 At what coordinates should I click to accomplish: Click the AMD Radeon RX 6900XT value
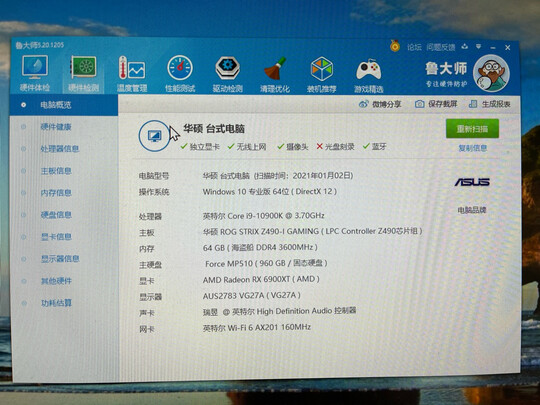coord(261,279)
